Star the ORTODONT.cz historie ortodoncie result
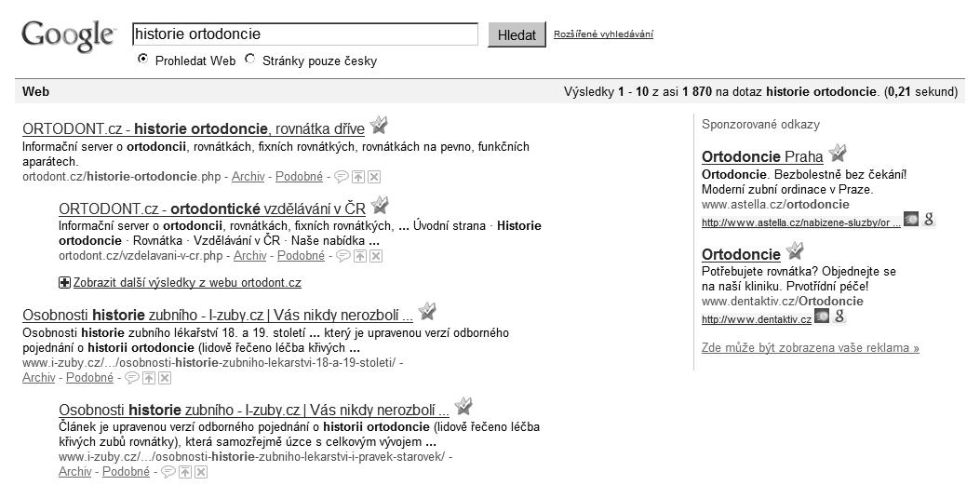Viewport: 980px width, 485px height. 379,126
